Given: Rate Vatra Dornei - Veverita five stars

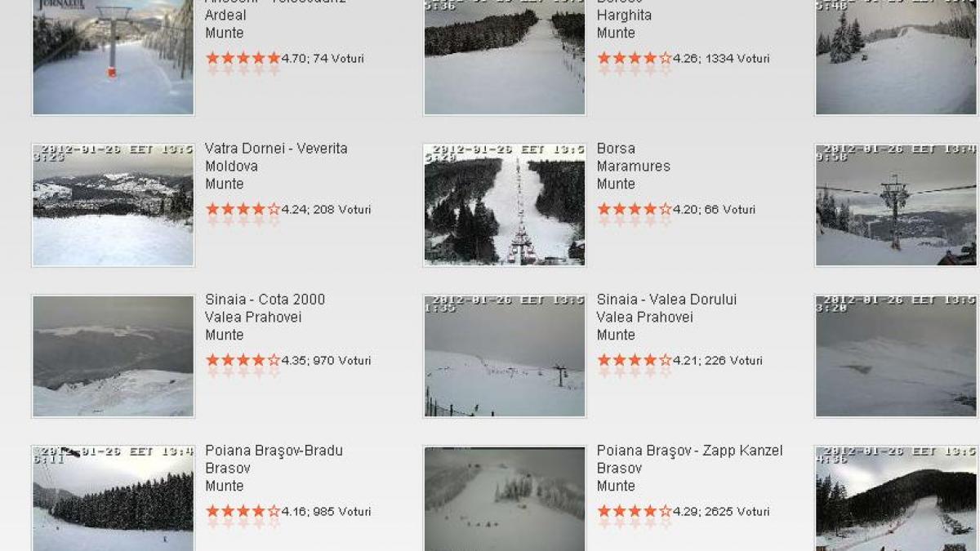Looking at the screenshot, I should pyautogui.click(x=274, y=209).
